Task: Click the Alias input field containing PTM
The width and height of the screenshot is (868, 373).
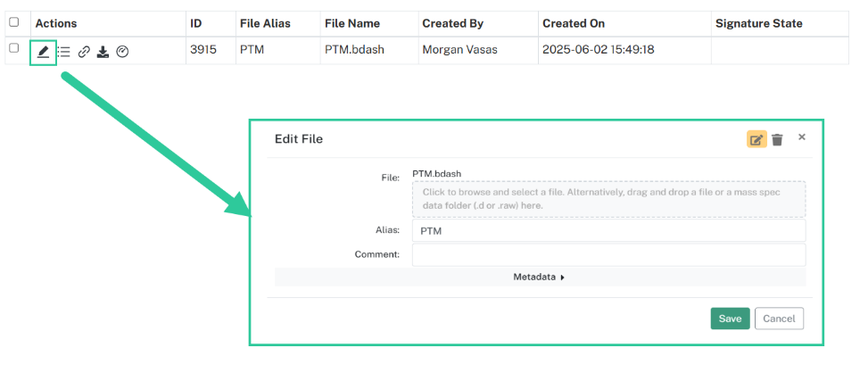Action: [609, 231]
